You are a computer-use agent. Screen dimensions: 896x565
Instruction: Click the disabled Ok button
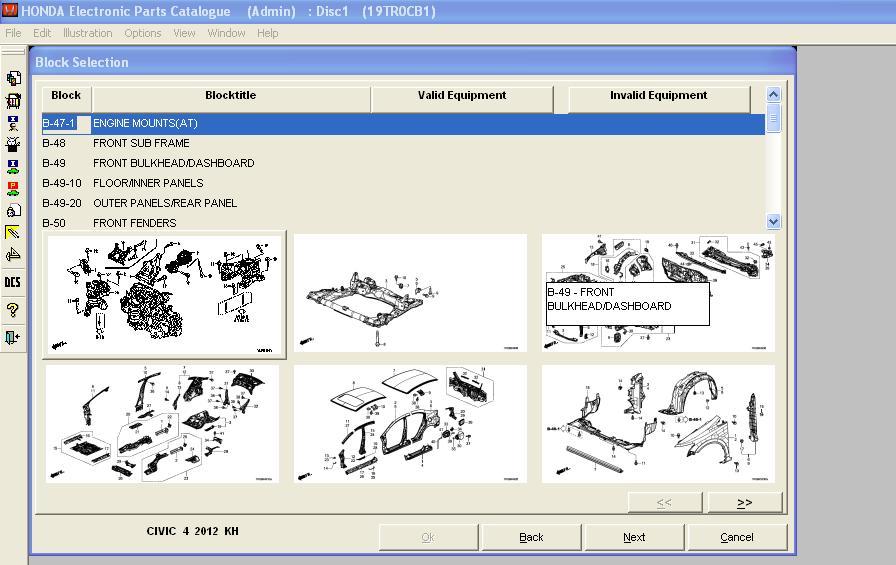pos(428,537)
